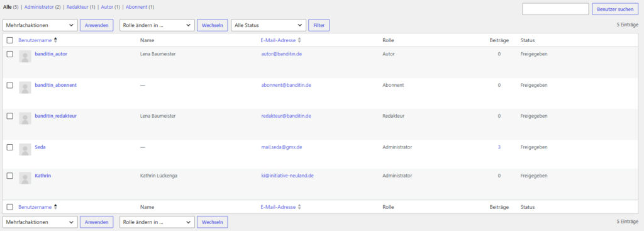Screen dimensions: 644x231
Task: Click sort arrows beside top E-Mail-Adresse header
Action: [x=299, y=40]
